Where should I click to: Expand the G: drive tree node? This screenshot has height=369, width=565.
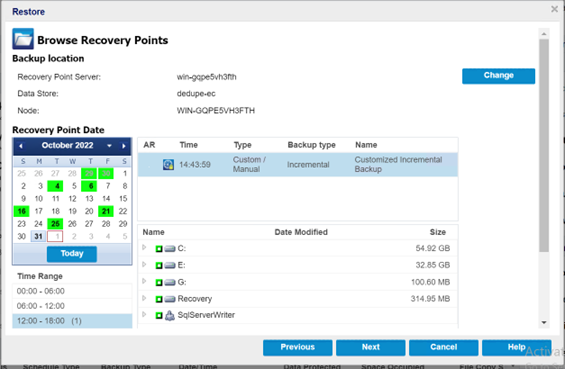pyautogui.click(x=144, y=281)
